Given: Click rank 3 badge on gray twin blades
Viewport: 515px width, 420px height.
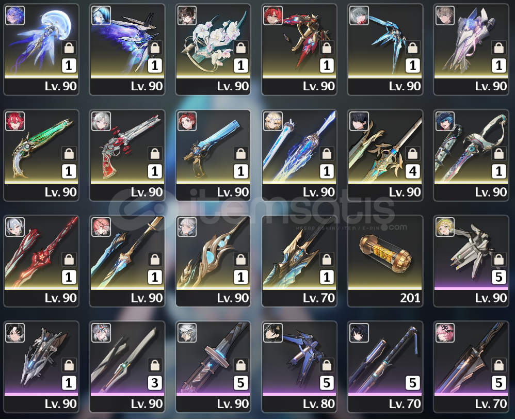Looking at the screenshot, I should click(x=155, y=383).
